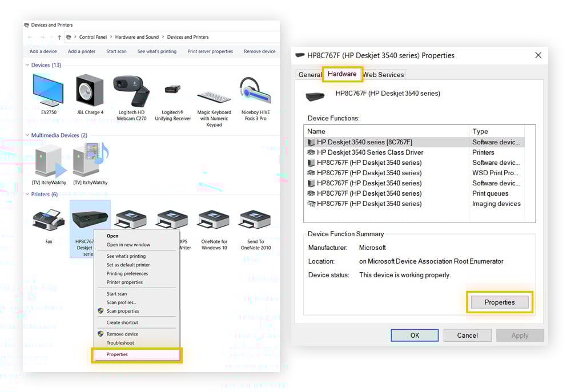
Task: Click the Properties button in the dialog
Action: click(500, 302)
